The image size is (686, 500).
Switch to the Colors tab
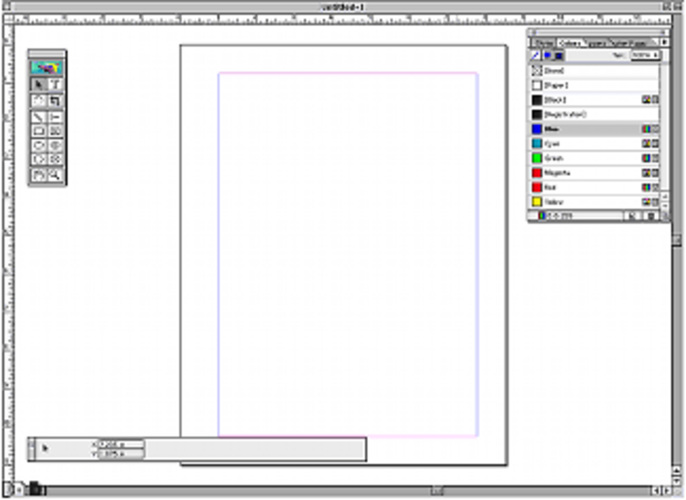(570, 43)
